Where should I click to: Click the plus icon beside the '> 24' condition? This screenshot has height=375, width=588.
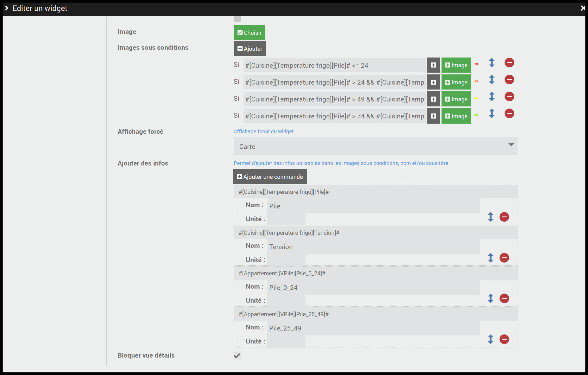[x=433, y=82]
